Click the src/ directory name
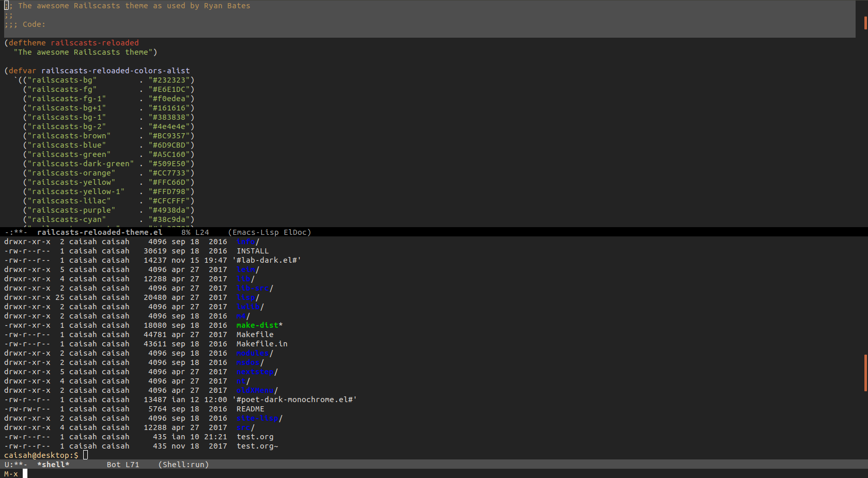The image size is (868, 478). point(246,427)
